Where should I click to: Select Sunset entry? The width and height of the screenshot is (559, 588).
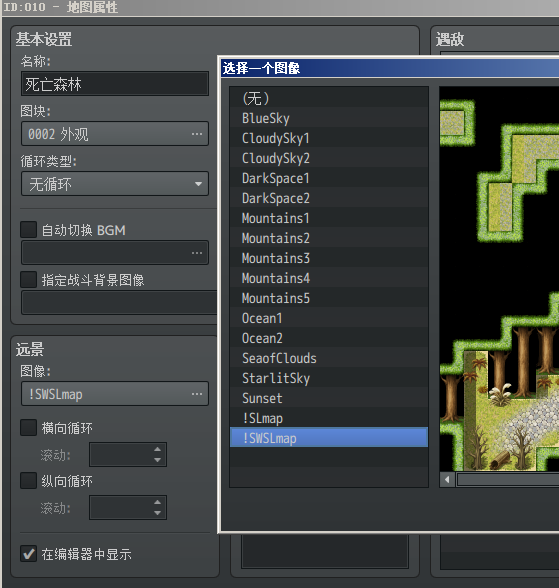tap(329, 398)
